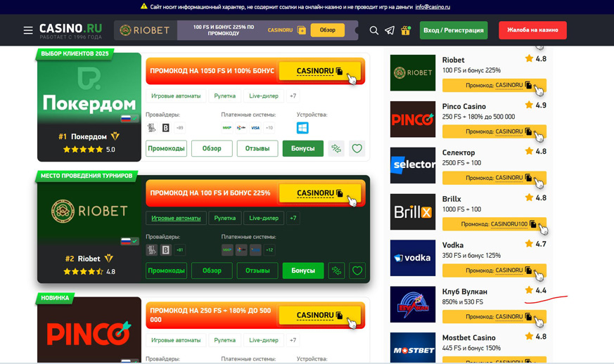Open Отзывы for Riobet
Screen dimensions: 614x364
coord(257,271)
